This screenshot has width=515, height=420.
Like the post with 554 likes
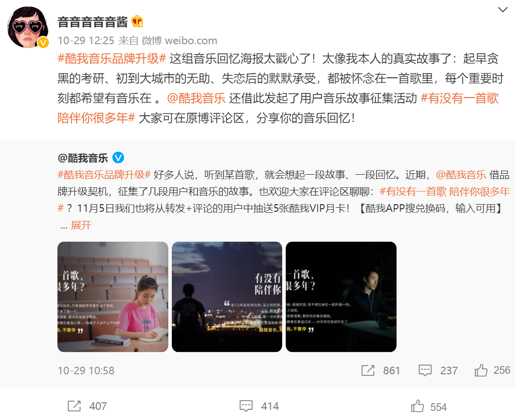pyautogui.click(x=429, y=407)
